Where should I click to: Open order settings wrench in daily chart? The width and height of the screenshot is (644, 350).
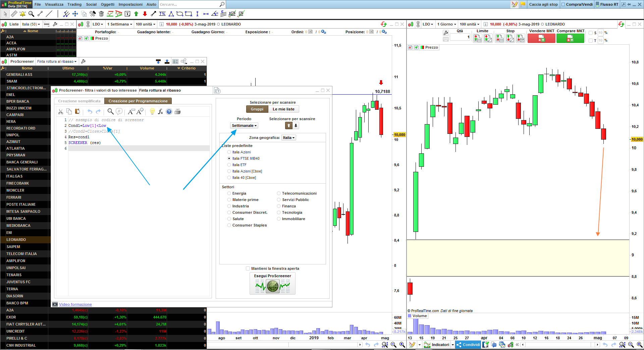(x=446, y=33)
